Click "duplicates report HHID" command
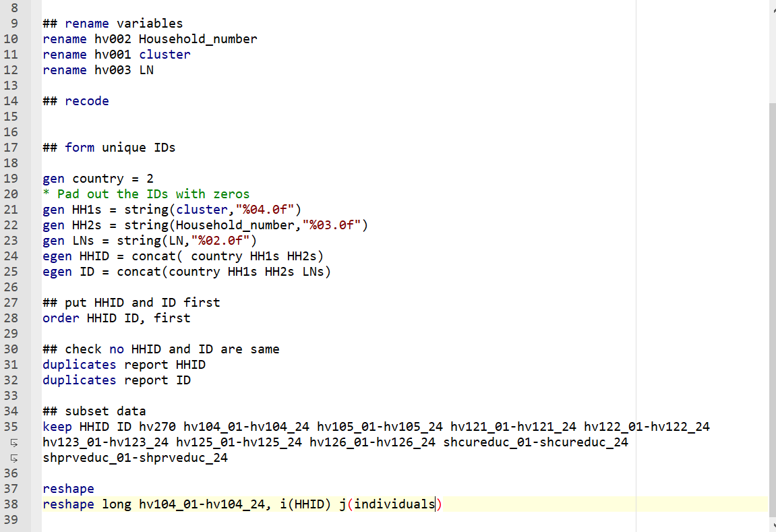This screenshot has width=776, height=532. point(124,365)
